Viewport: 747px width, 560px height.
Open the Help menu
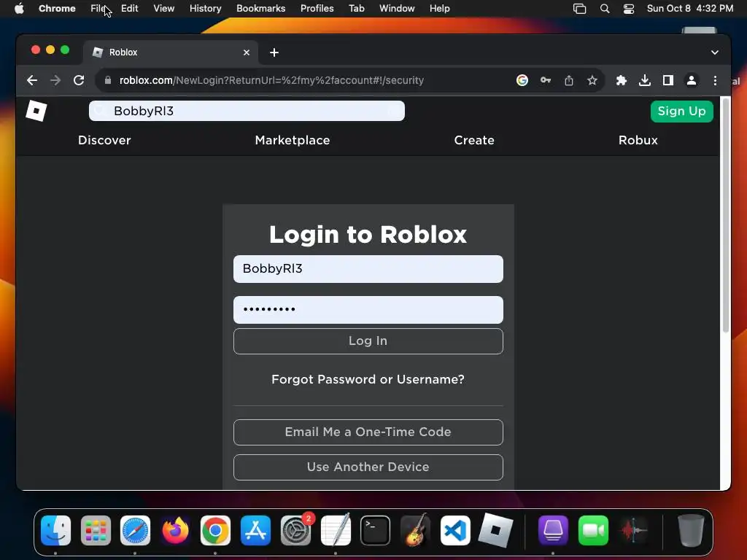click(x=439, y=9)
